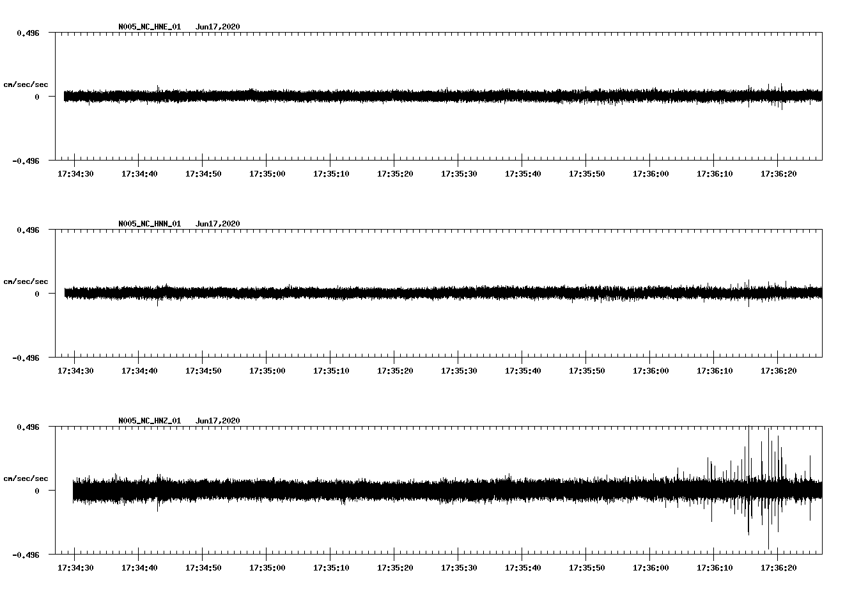Click the upper 0.496 axis value on the HNN plot
This screenshot has width=868, height=591.
point(28,230)
